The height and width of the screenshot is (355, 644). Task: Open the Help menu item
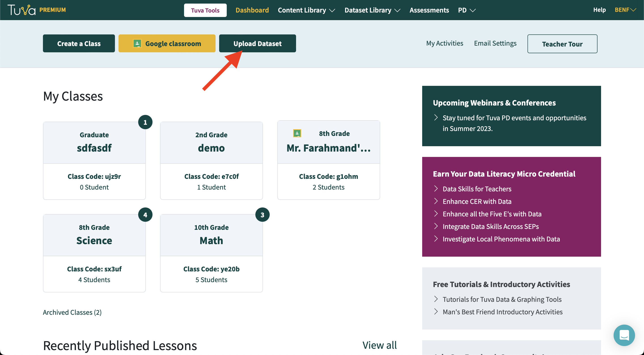point(599,10)
